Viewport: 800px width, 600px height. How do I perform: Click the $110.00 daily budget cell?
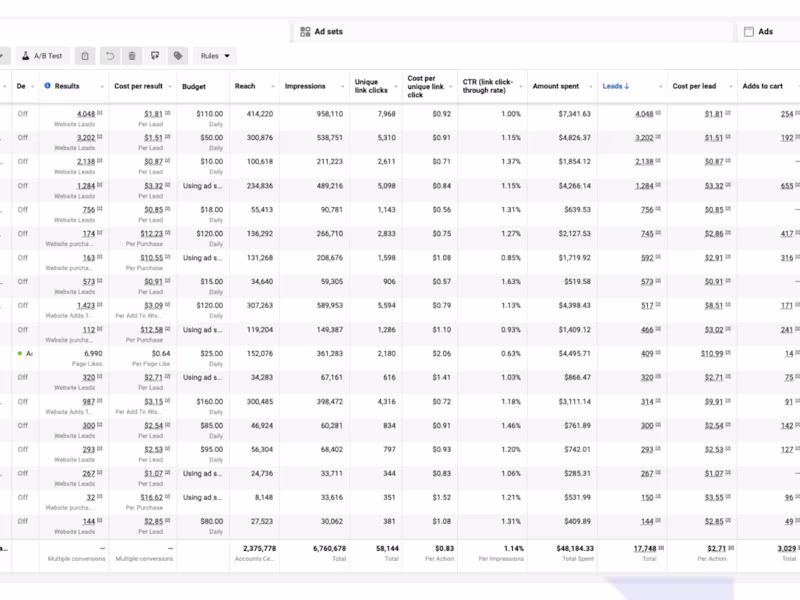(x=209, y=114)
